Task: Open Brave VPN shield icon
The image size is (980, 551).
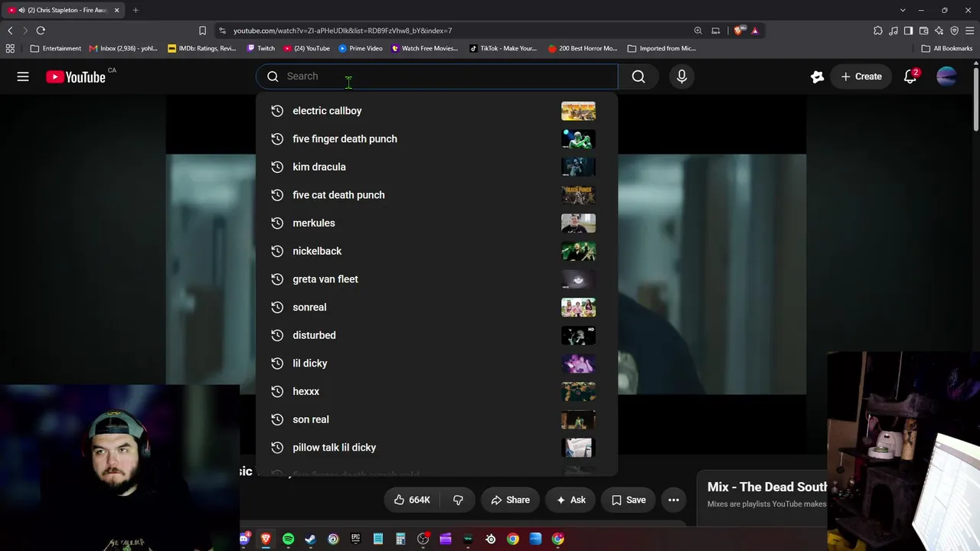Action: coord(954,31)
